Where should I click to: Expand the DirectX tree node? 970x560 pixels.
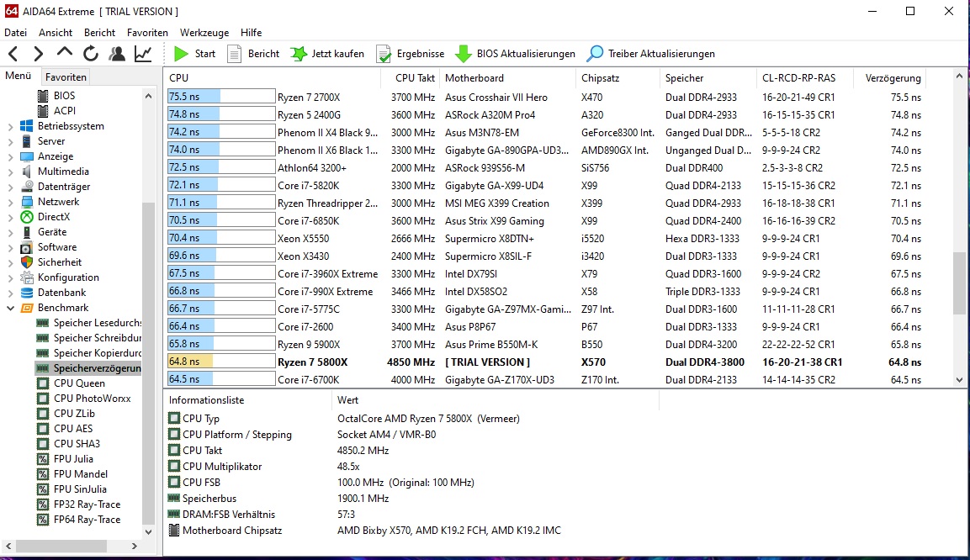point(10,218)
